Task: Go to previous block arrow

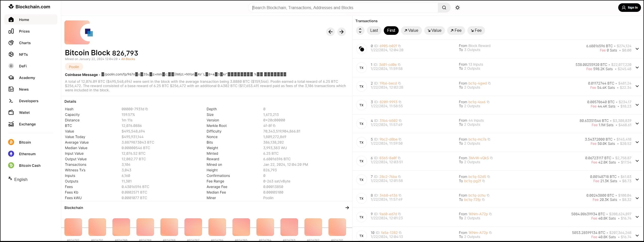Action: pos(330,32)
